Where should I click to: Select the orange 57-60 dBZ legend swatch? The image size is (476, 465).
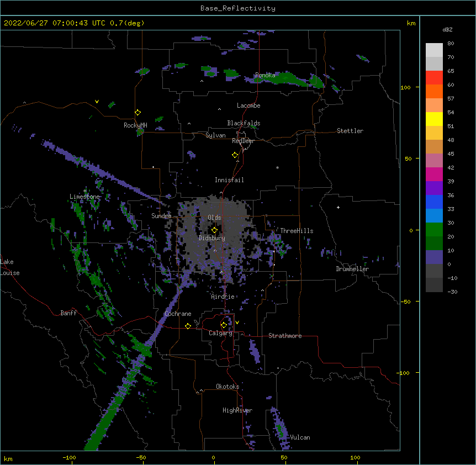434,91
